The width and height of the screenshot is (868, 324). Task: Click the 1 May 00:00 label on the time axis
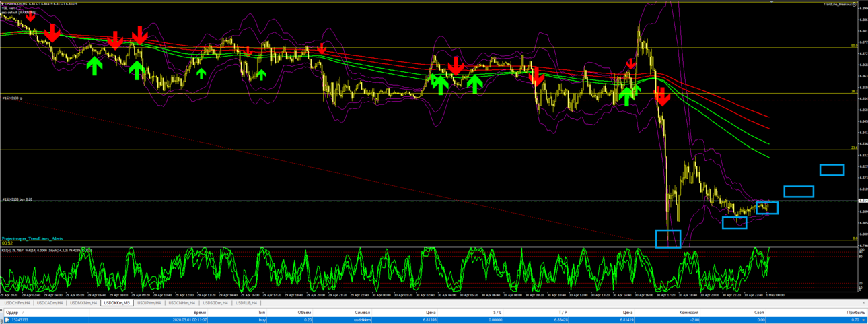click(774, 295)
